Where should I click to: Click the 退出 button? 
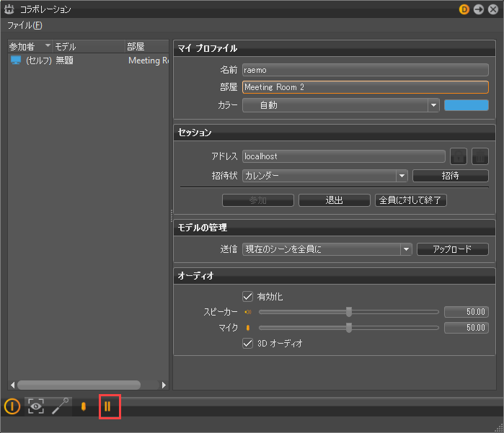point(335,200)
